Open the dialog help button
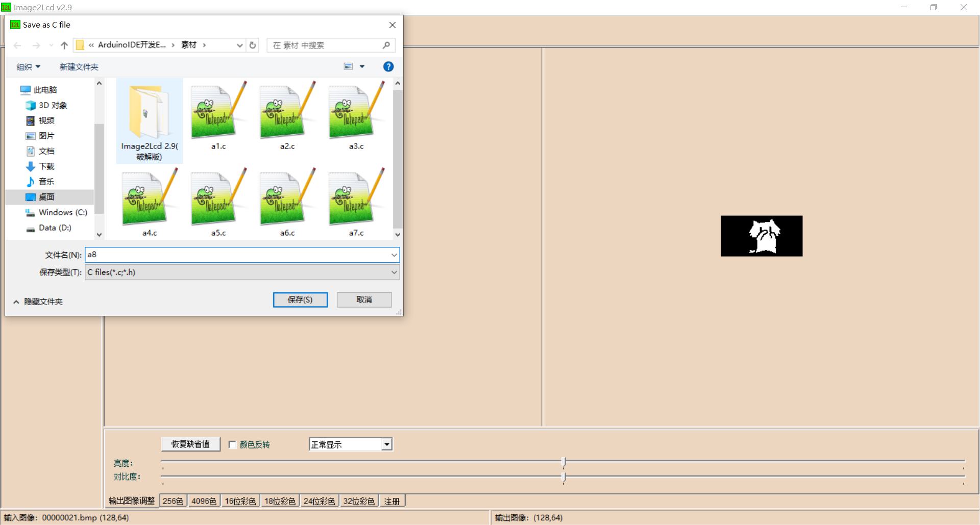 [388, 67]
